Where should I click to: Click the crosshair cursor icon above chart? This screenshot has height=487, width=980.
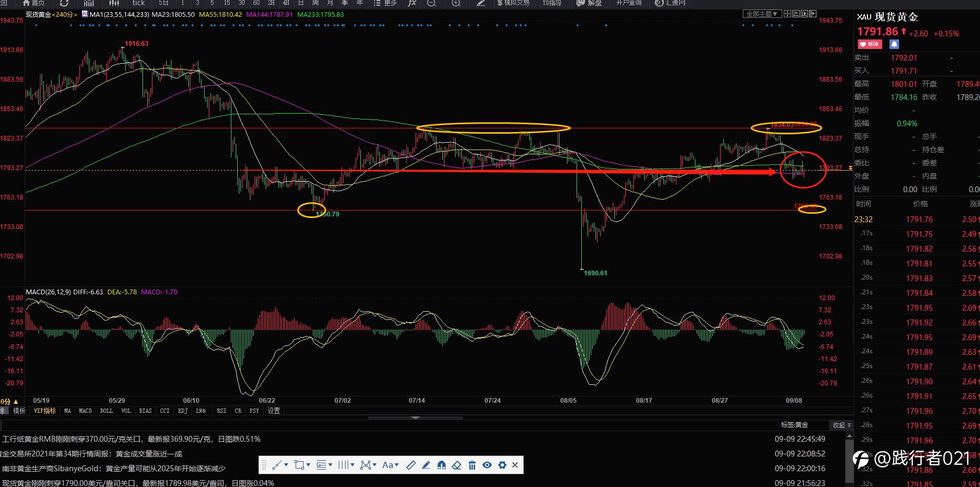tap(787, 14)
